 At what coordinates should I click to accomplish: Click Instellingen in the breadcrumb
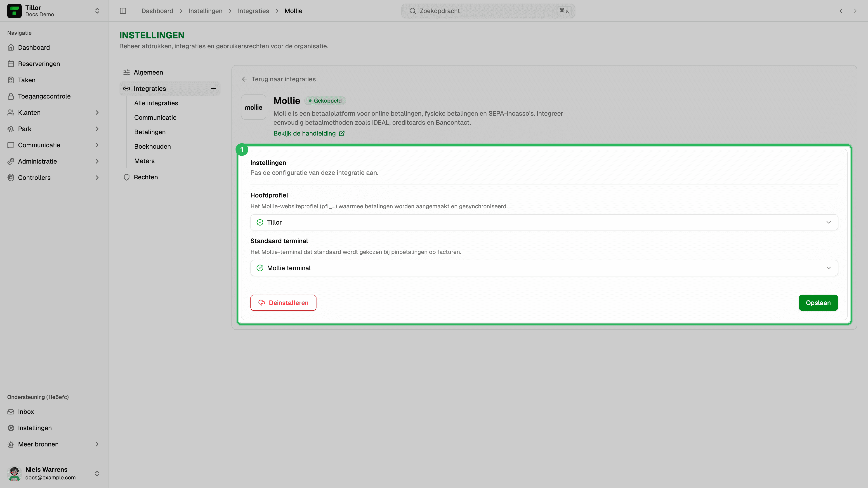[x=205, y=11]
